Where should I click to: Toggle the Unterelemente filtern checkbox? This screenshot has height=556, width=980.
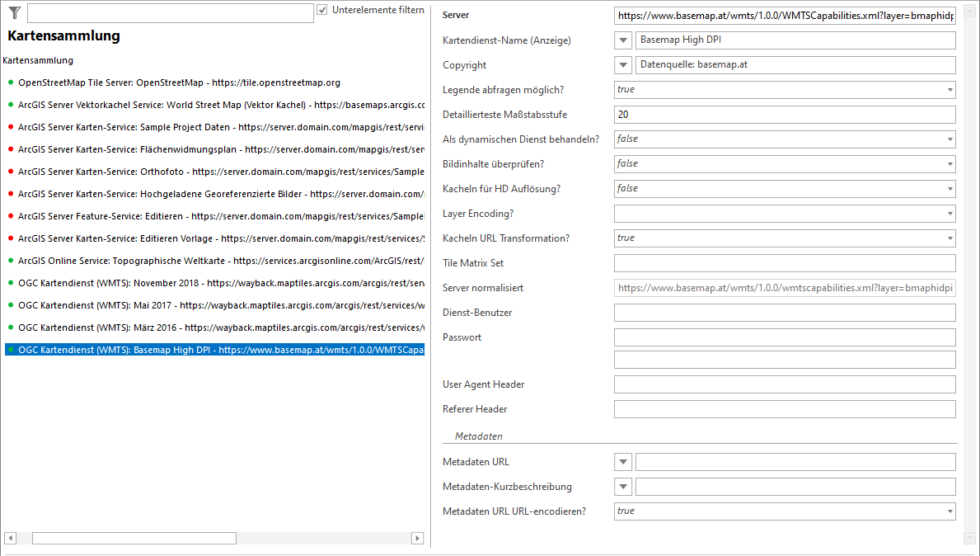coord(322,10)
